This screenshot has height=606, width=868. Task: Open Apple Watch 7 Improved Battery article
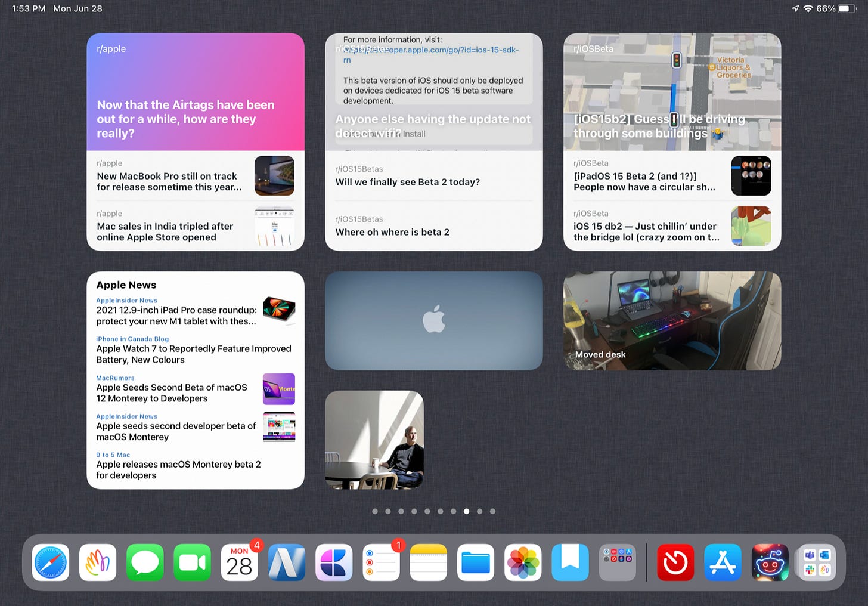[196, 350]
